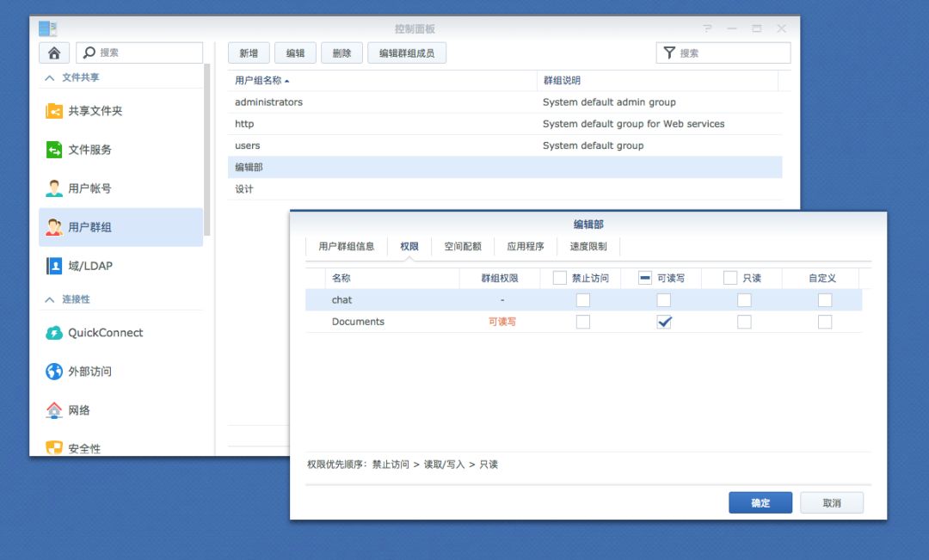
Task: Open the User account icon (用户帐号)
Action: tap(54, 188)
